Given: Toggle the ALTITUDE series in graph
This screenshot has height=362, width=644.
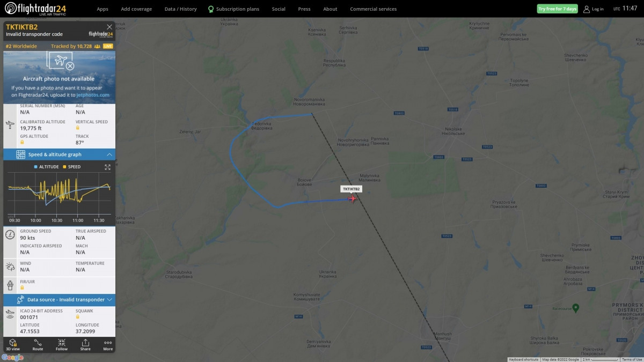Looking at the screenshot, I should coord(46,167).
